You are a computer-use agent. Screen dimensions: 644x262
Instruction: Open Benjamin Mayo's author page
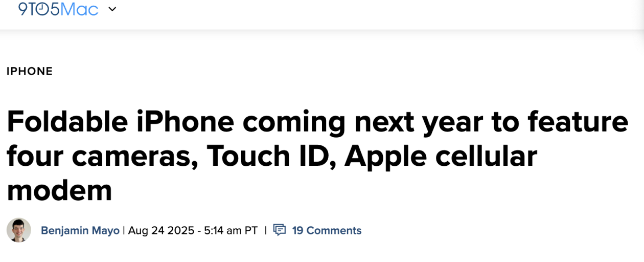(x=80, y=231)
